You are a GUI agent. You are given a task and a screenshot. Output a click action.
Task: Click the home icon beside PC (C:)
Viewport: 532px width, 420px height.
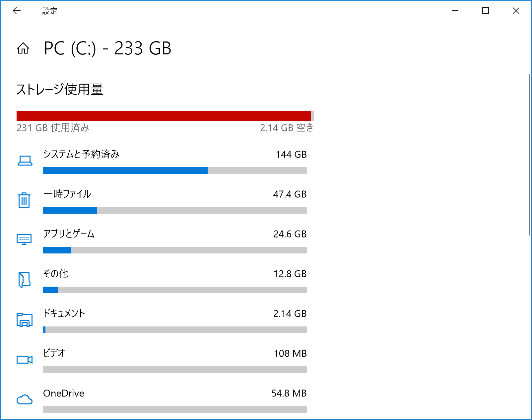pyautogui.click(x=23, y=49)
